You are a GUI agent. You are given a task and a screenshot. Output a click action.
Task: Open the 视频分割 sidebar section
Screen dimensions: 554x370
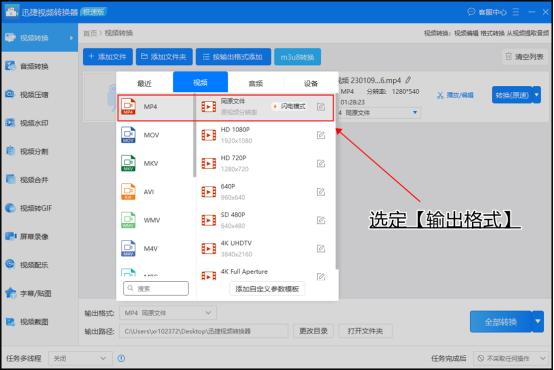click(x=34, y=151)
